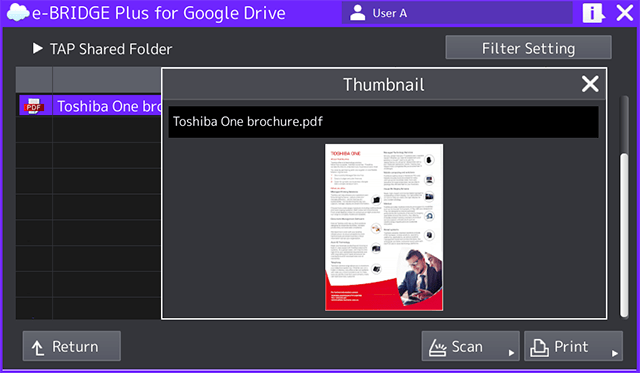Click the cloud logo icon

point(18,12)
